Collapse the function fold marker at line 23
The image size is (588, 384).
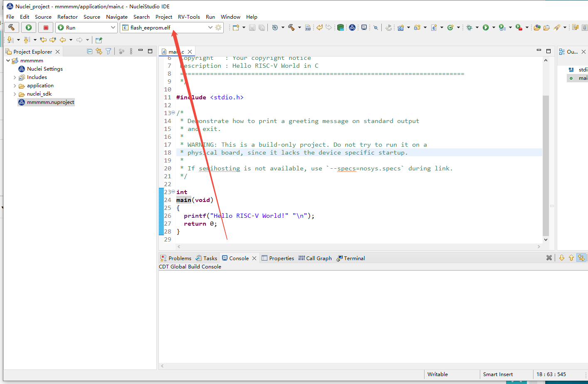pos(173,192)
